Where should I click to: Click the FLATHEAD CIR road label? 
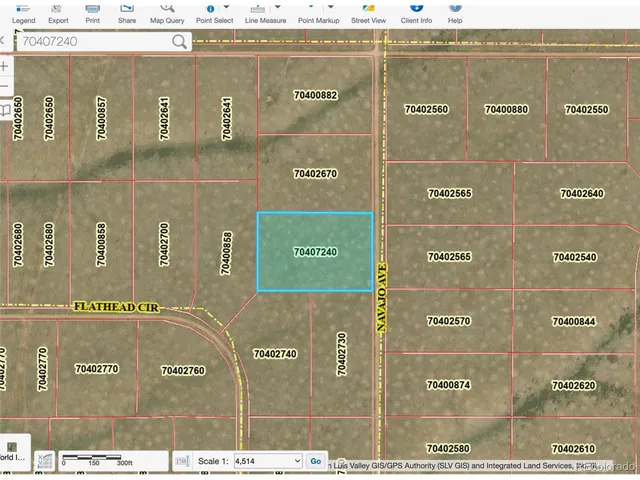point(116,307)
